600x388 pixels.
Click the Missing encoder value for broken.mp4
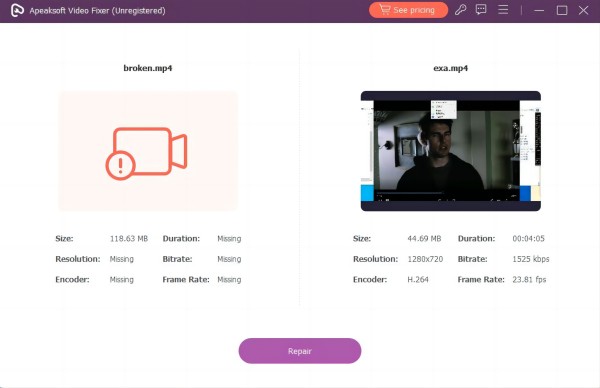[x=122, y=279]
